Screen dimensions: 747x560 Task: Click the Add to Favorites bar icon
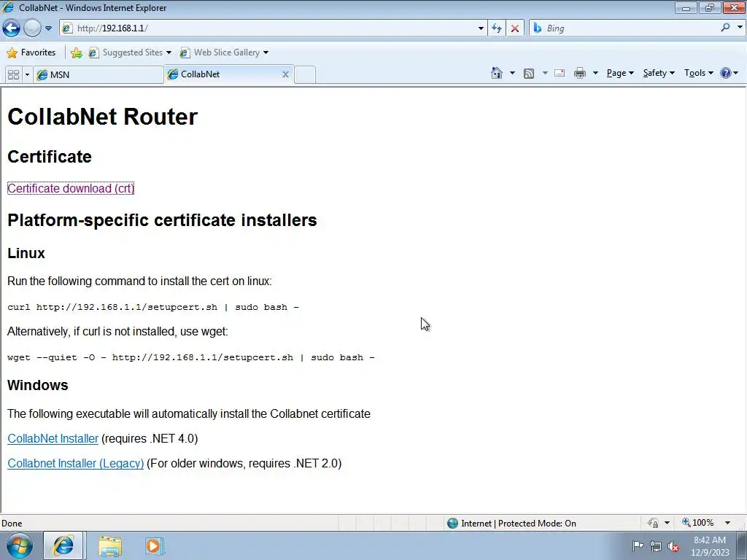pyautogui.click(x=76, y=52)
